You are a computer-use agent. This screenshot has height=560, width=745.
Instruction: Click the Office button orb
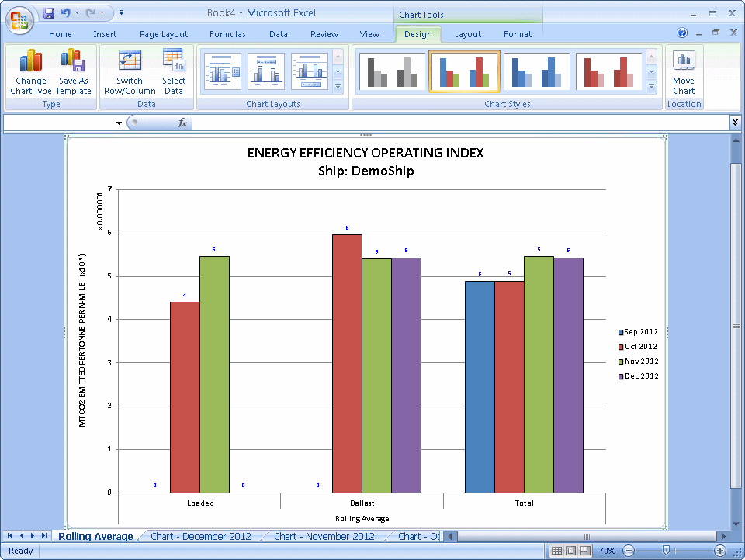click(x=19, y=20)
